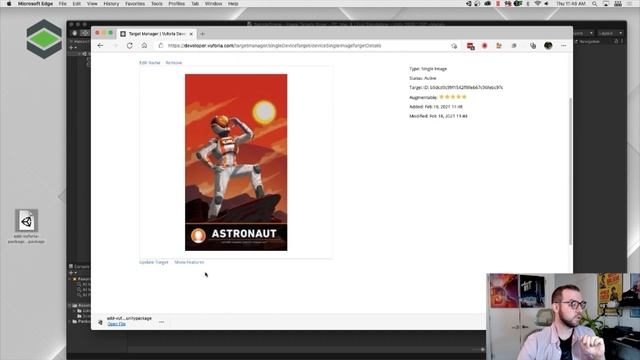The width and height of the screenshot is (640, 360).
Task: Go back in Edge browser
Action: pyautogui.click(x=100, y=46)
